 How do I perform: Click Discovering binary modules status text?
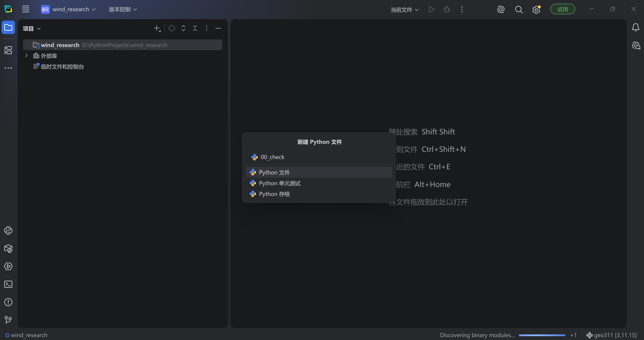(x=477, y=335)
